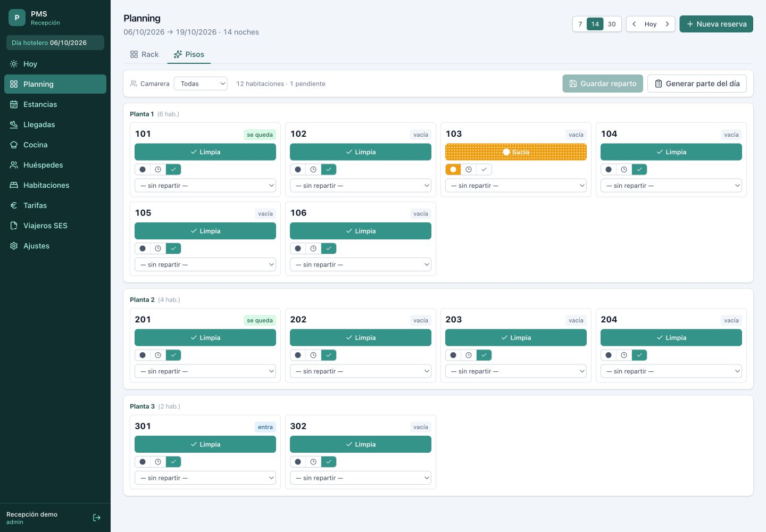The image size is (766, 532).
Task: Expand room 103 sin repartir assignment dropdown
Action: point(516,186)
